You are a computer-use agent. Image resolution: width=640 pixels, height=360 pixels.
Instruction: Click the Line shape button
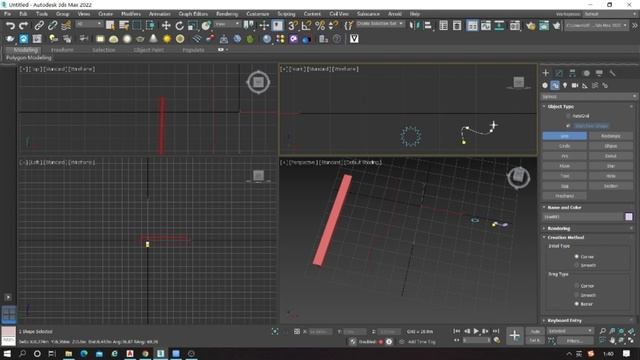point(564,136)
